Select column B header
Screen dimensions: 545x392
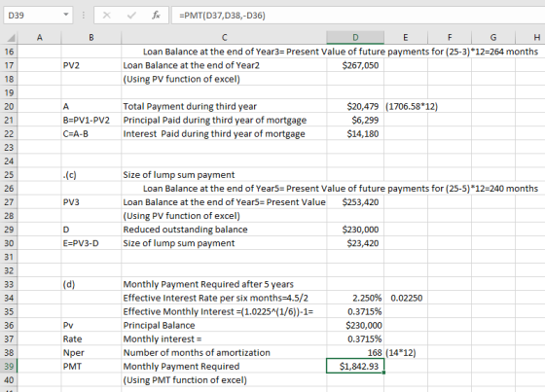(x=91, y=38)
